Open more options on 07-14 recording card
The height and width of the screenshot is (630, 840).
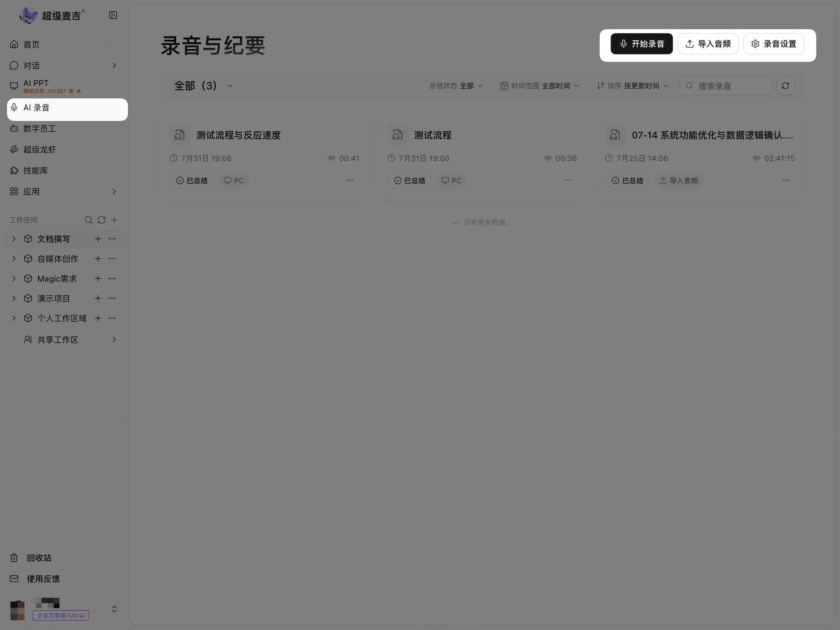786,180
